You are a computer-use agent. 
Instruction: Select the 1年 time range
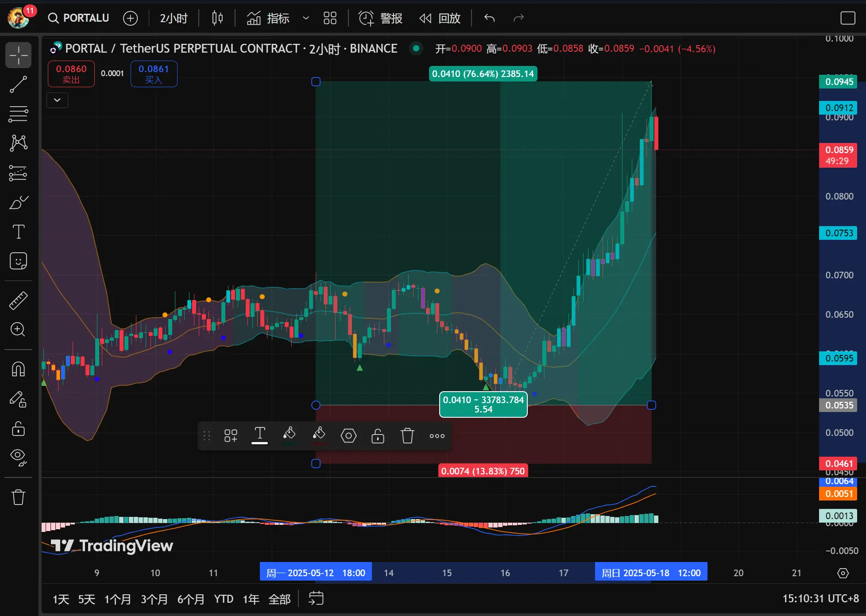pyautogui.click(x=251, y=599)
